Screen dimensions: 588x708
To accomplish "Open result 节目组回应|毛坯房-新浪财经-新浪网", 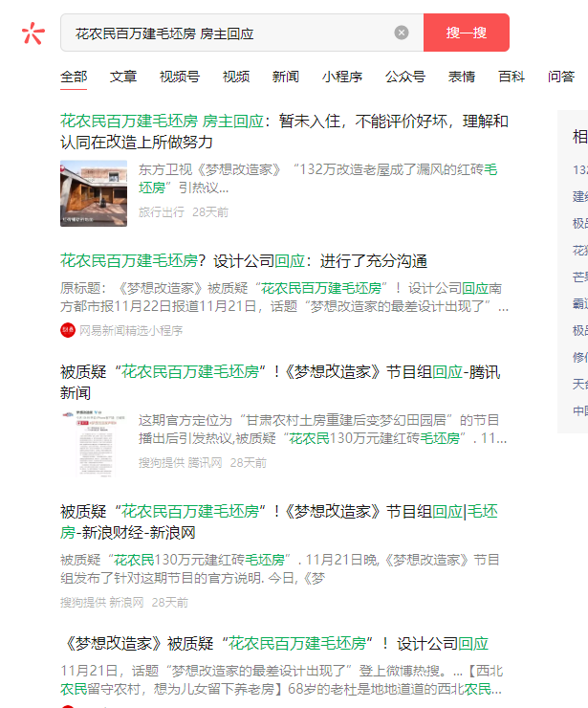I will pos(279,522).
